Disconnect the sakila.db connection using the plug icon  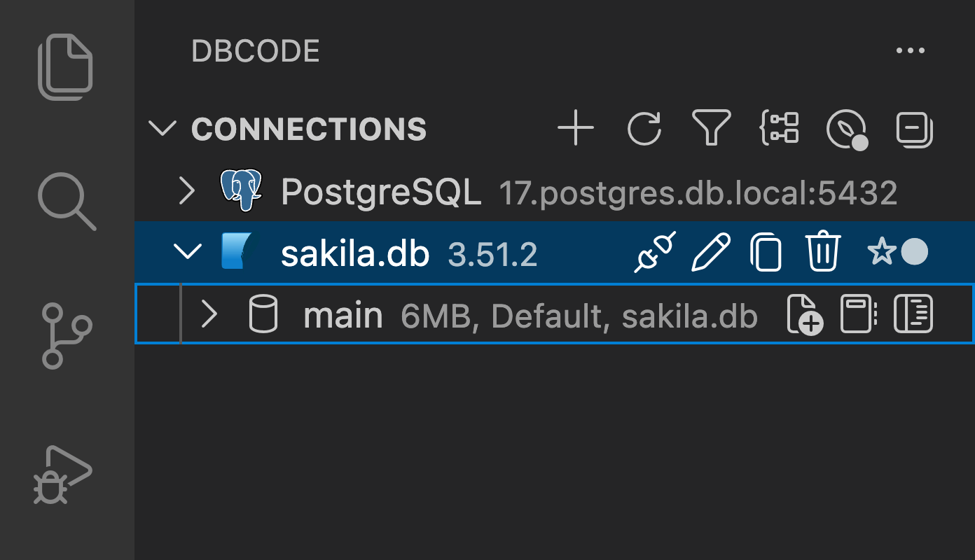point(654,252)
